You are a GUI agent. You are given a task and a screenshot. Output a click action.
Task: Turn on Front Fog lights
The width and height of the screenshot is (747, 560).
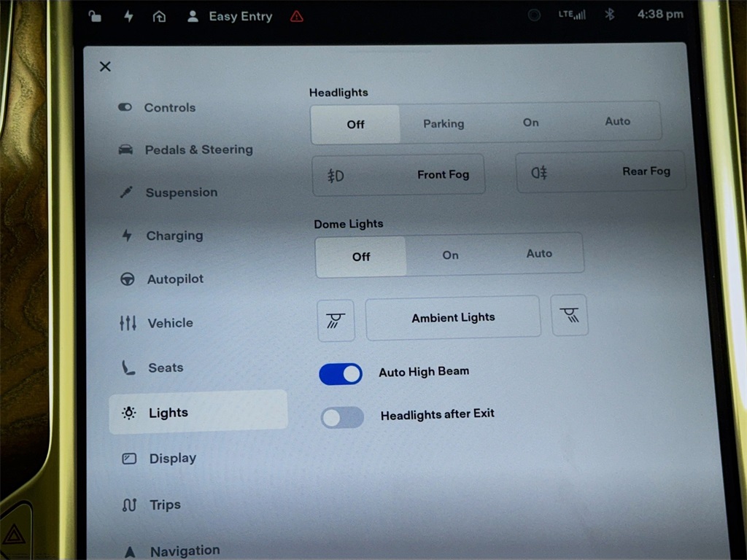398,175
